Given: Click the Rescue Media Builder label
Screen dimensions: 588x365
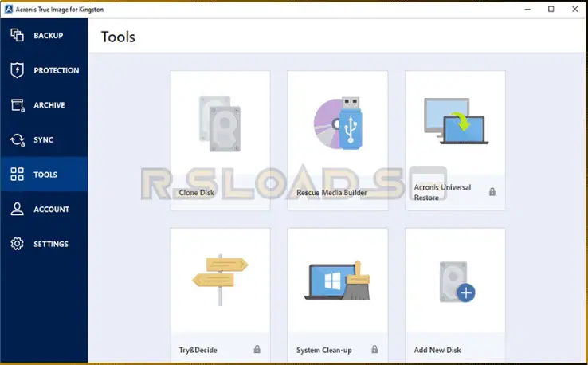Looking at the screenshot, I should click(331, 192).
